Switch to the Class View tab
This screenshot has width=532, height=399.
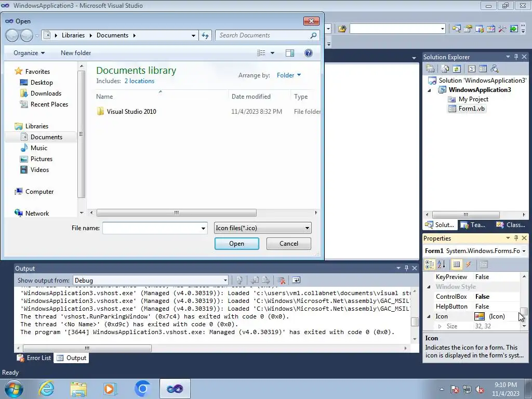click(x=511, y=225)
